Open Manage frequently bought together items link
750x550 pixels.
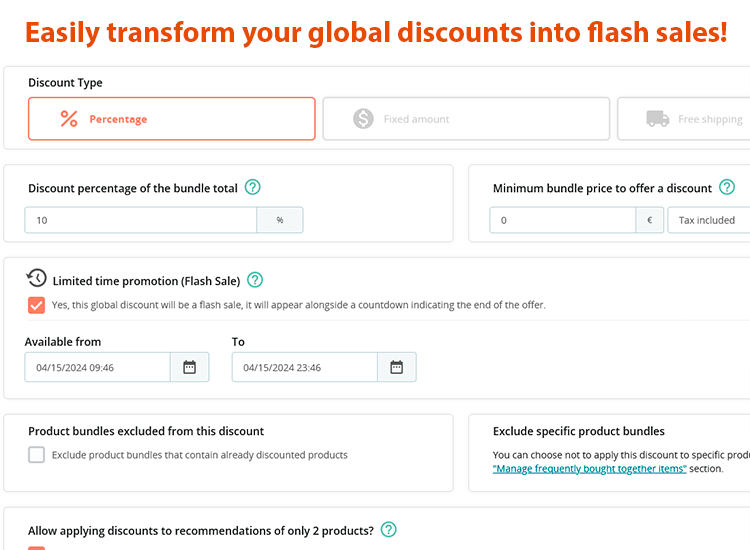(589, 468)
